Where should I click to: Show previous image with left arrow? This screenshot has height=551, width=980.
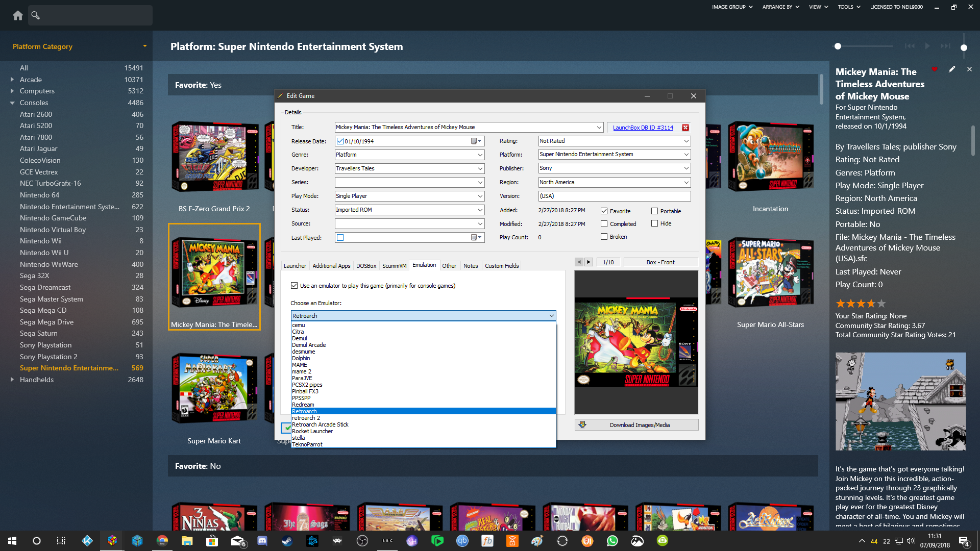[x=579, y=262]
